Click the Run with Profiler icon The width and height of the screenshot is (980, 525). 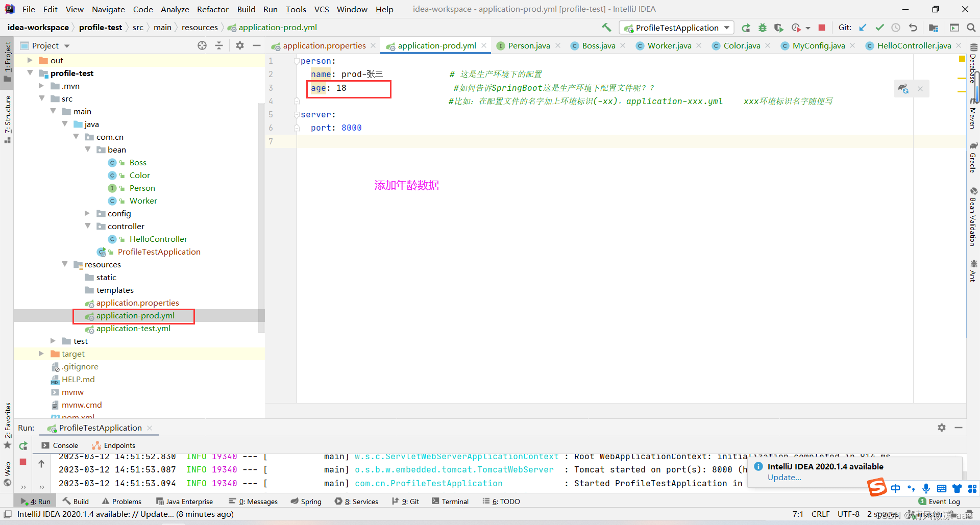(x=796, y=28)
